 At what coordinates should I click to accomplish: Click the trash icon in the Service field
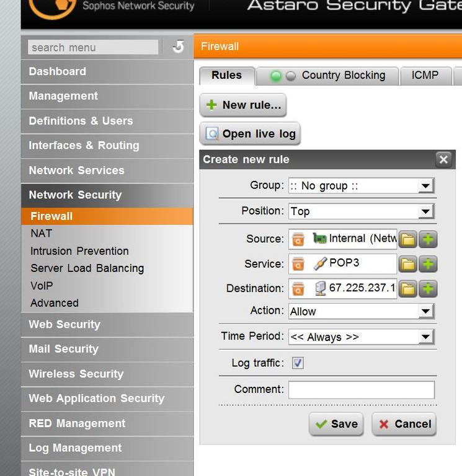pyautogui.click(x=298, y=264)
